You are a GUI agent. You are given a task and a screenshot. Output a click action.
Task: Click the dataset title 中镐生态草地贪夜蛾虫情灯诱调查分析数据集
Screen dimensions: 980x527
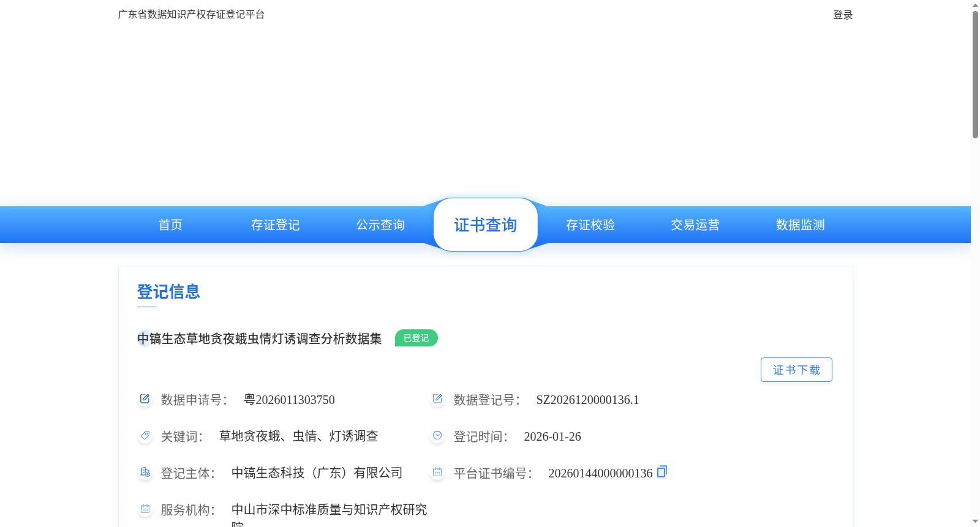tap(260, 338)
